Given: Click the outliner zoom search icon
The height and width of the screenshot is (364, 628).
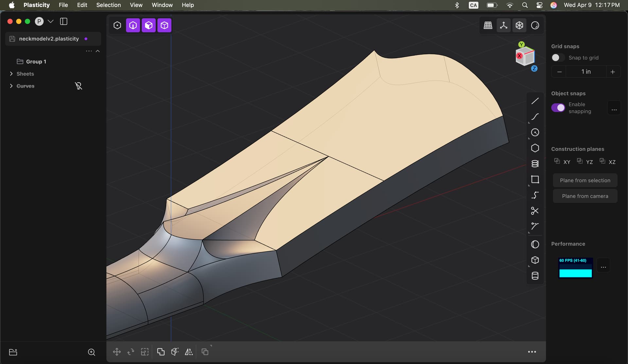Looking at the screenshot, I should click(92, 352).
